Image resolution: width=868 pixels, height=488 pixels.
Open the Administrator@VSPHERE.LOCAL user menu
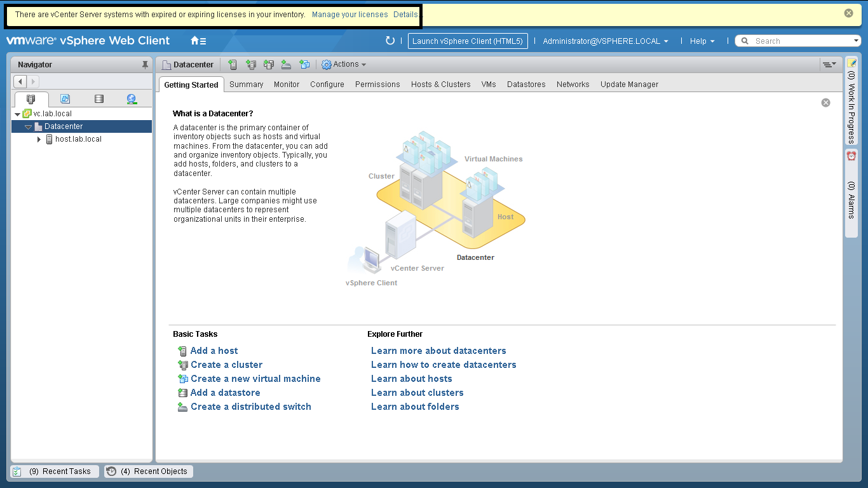[x=605, y=41]
